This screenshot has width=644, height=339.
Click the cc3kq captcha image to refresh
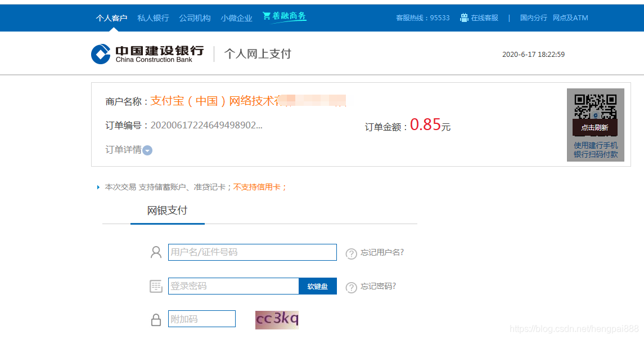click(x=277, y=320)
